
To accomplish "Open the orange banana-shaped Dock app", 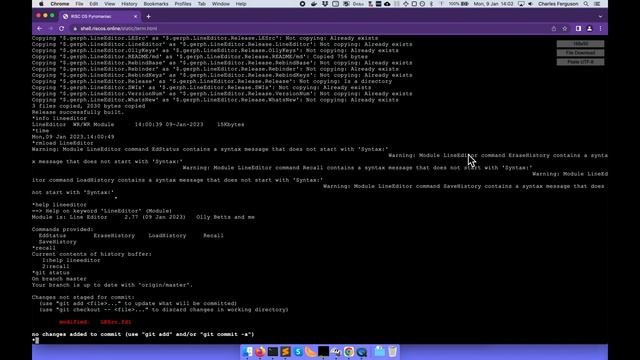I will [x=311, y=351].
